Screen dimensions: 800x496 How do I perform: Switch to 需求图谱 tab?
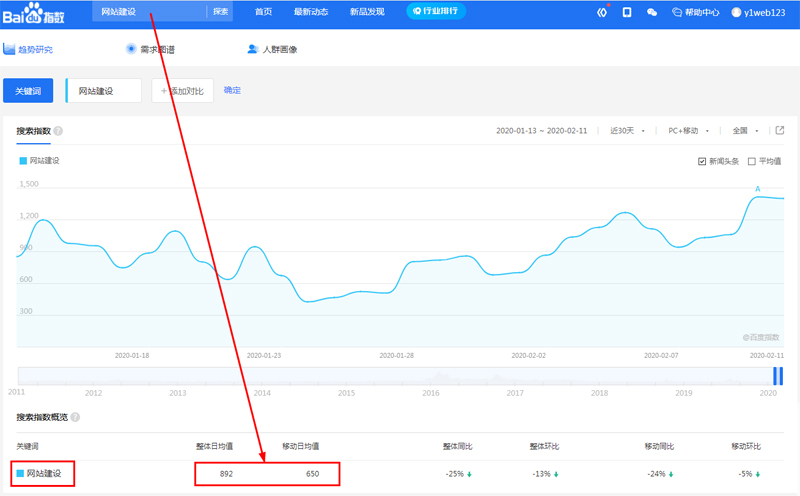click(151, 49)
